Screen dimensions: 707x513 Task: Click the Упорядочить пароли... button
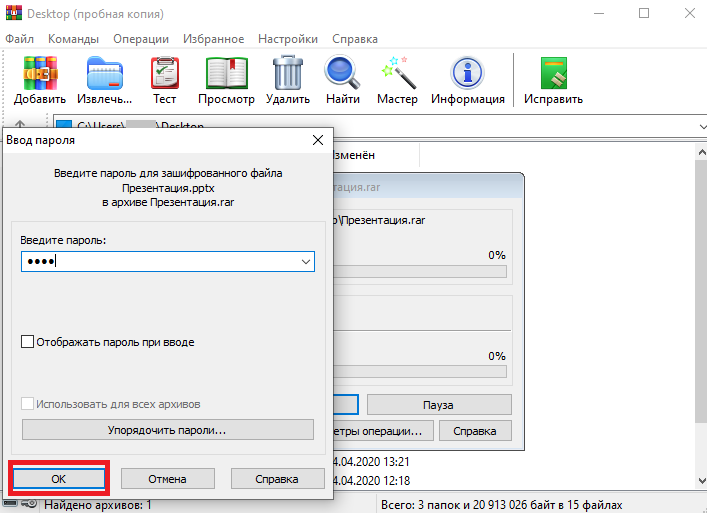[168, 430]
